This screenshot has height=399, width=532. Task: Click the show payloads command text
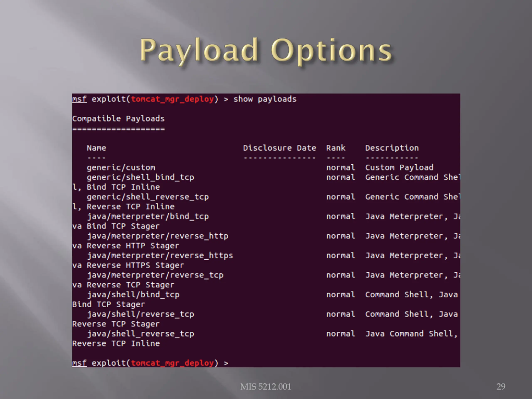[265, 99]
